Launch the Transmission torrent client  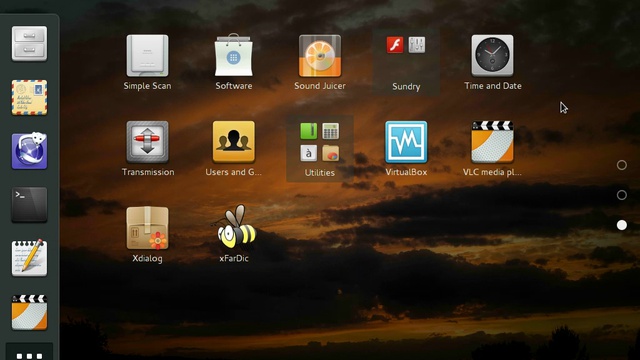(147, 142)
